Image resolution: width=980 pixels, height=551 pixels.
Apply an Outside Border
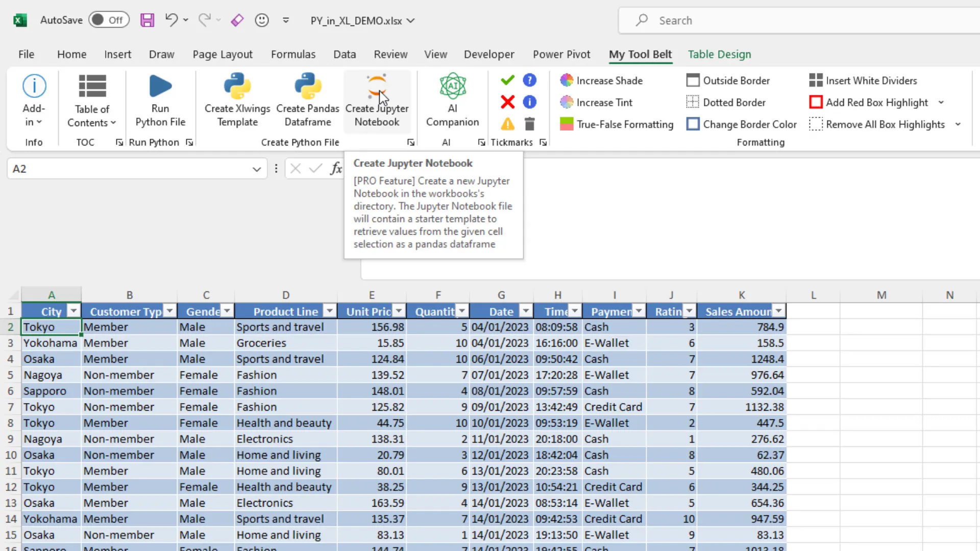728,80
